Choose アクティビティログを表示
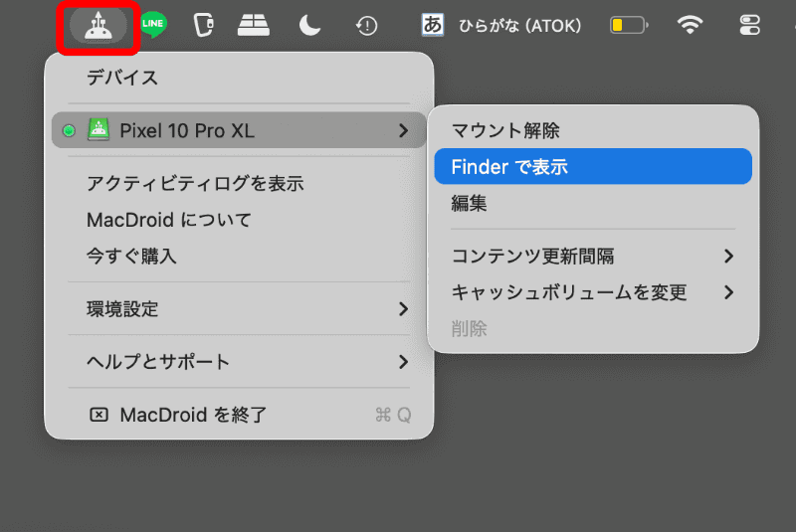This screenshot has height=532, width=796. pos(195,184)
